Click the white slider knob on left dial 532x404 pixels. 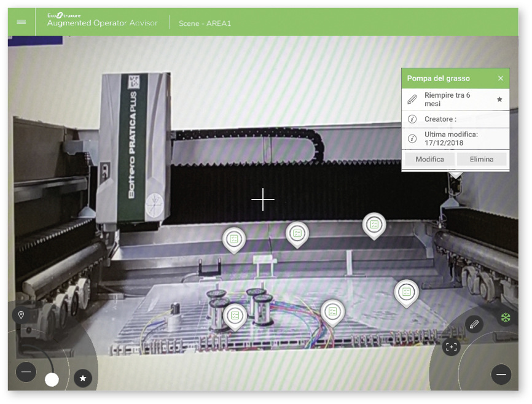pyautogui.click(x=52, y=379)
